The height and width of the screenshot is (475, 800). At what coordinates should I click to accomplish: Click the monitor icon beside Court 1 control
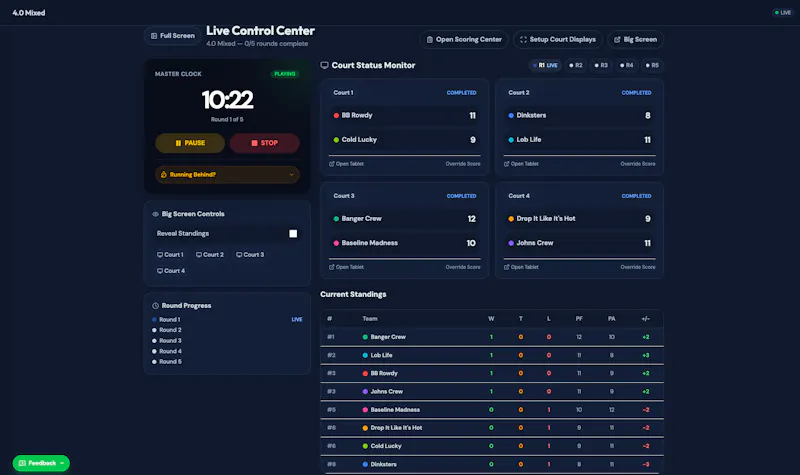coord(160,255)
